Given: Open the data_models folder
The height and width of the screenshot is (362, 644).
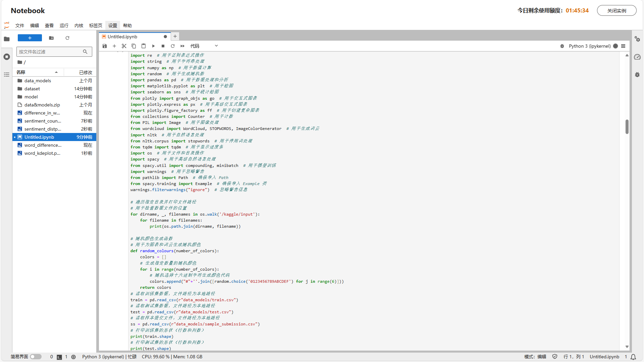Looking at the screenshot, I should pyautogui.click(x=54, y=81).
